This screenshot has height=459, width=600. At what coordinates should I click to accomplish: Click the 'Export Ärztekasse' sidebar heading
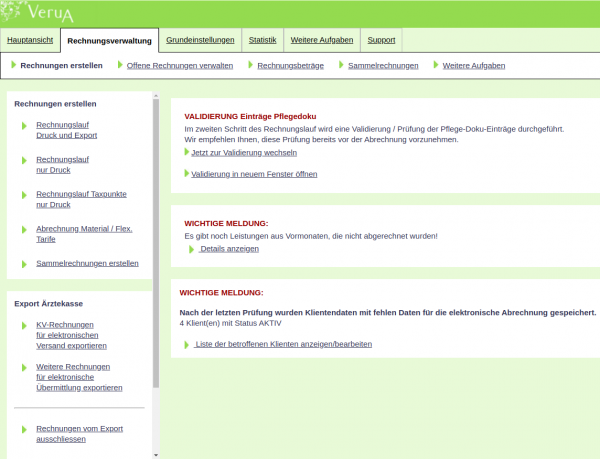coord(49,304)
